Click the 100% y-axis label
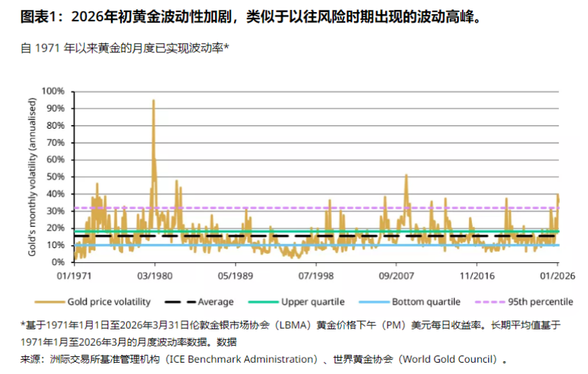The width and height of the screenshot is (588, 374). pyautogui.click(x=53, y=91)
